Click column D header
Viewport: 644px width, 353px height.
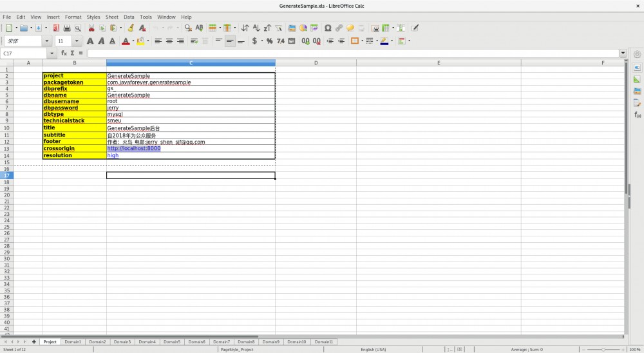pyautogui.click(x=316, y=63)
